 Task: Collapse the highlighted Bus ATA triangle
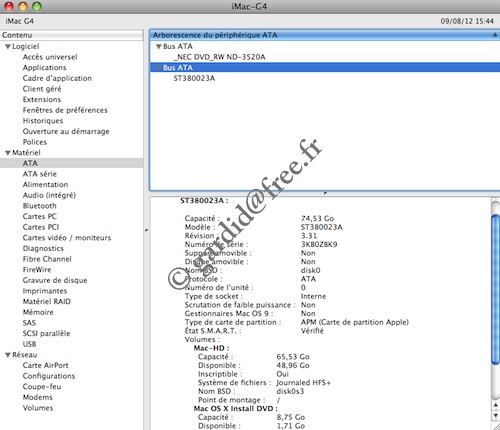click(159, 68)
